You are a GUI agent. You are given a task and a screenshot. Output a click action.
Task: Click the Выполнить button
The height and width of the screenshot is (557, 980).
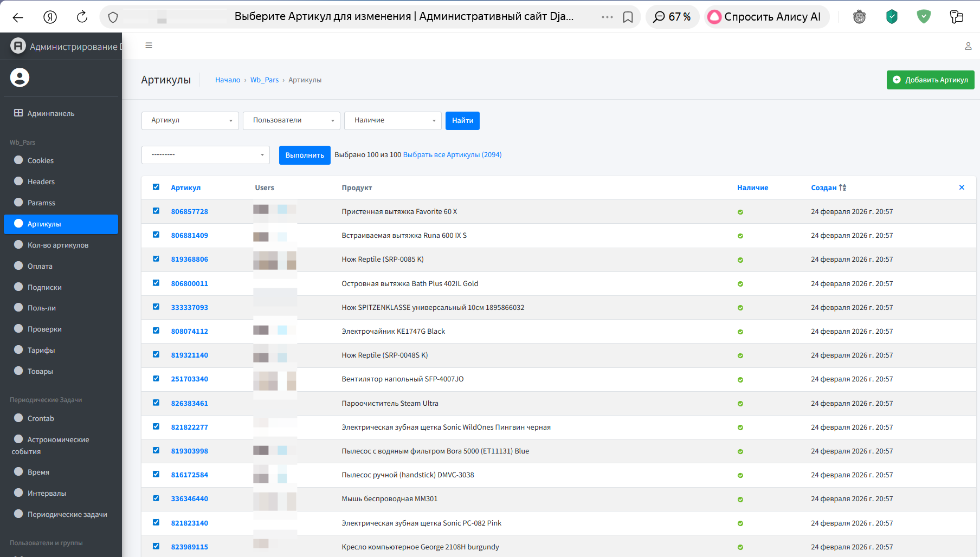point(305,155)
